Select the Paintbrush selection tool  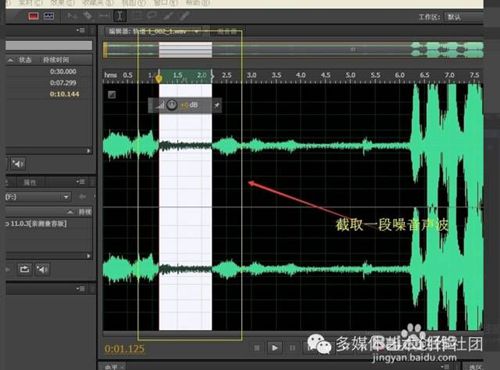pyautogui.click(x=168, y=15)
